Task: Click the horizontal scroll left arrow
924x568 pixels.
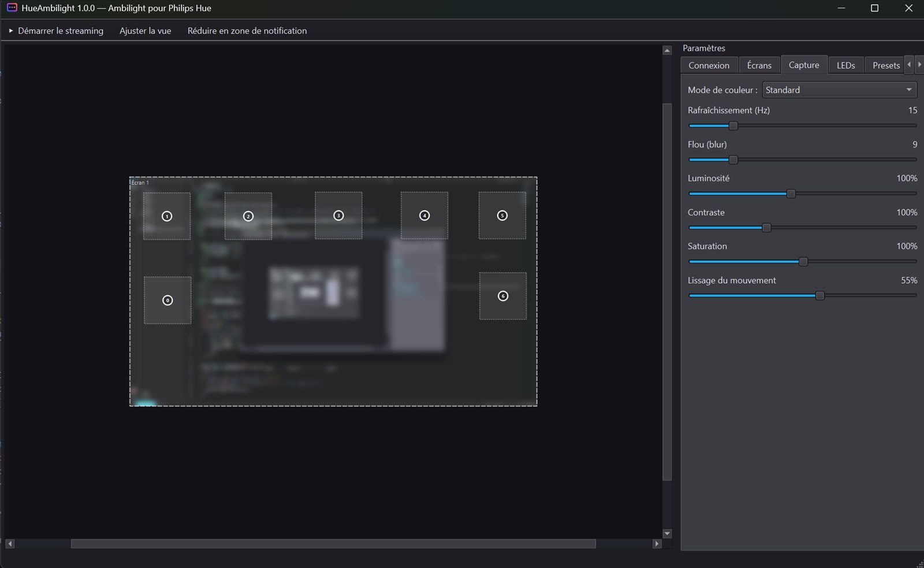Action: 10,544
